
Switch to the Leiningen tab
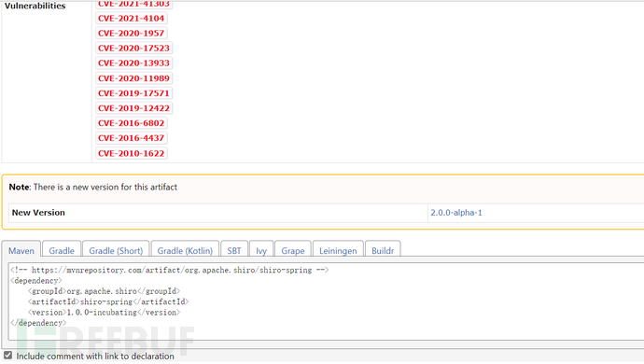click(338, 250)
